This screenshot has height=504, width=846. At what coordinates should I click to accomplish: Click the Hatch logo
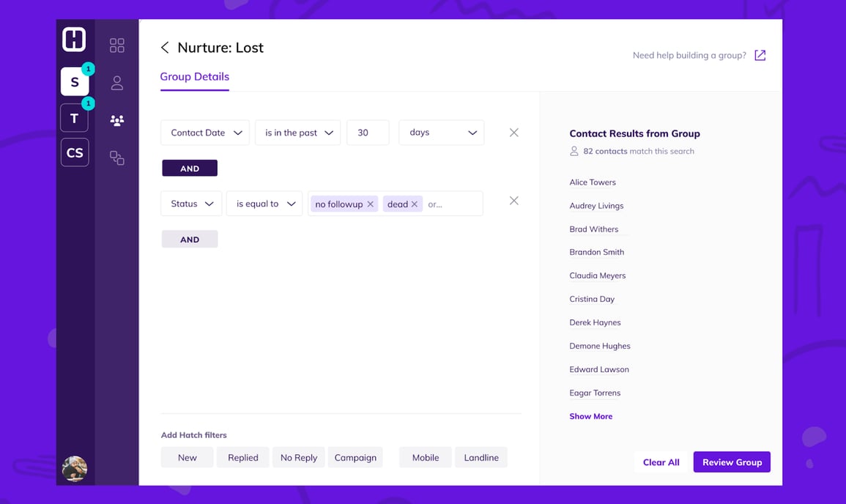[x=74, y=39]
